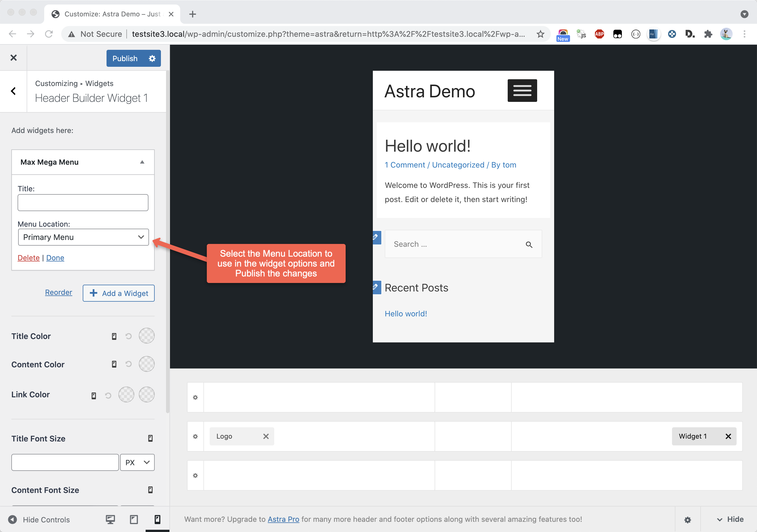Open the Content Color swatch picker
The image size is (757, 532).
pyautogui.click(x=147, y=364)
